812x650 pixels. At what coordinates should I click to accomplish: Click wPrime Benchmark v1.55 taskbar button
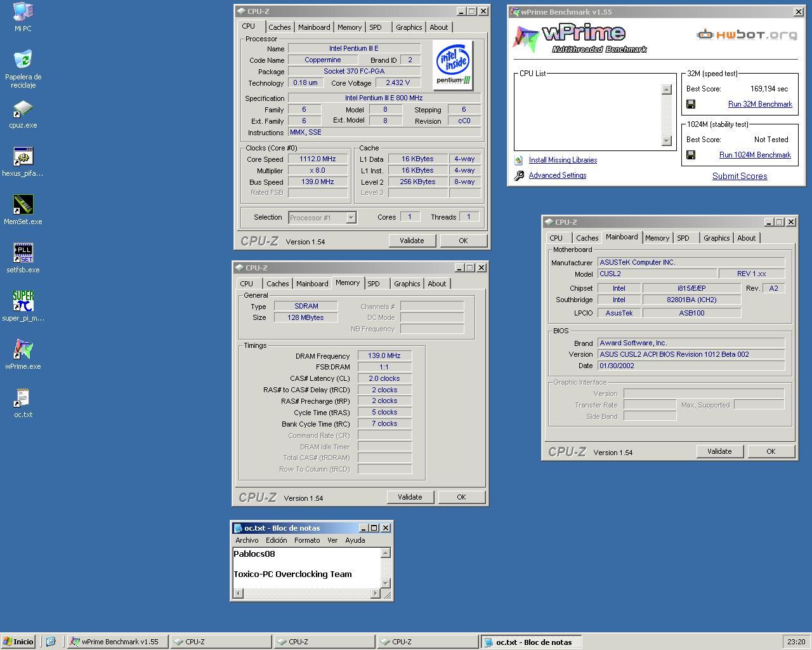point(118,642)
